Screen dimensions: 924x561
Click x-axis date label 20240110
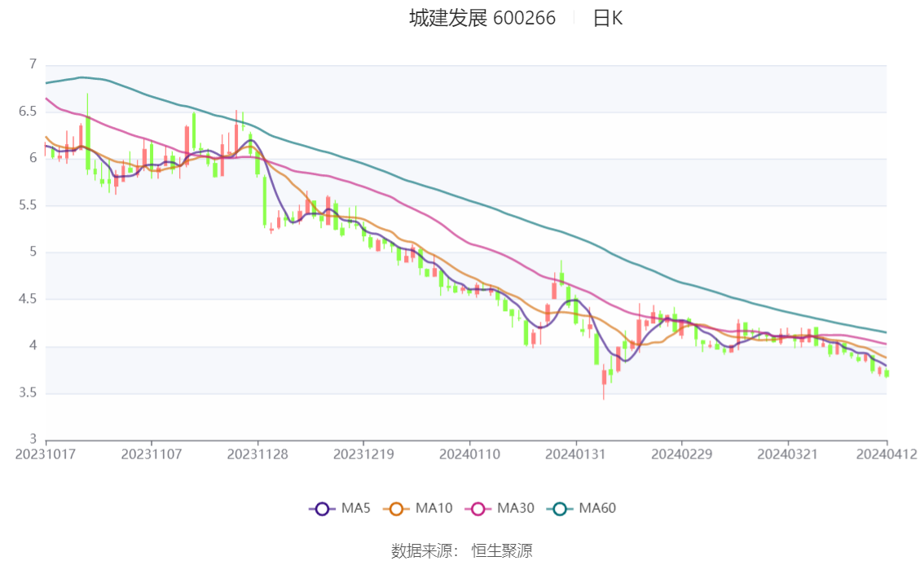tap(469, 454)
